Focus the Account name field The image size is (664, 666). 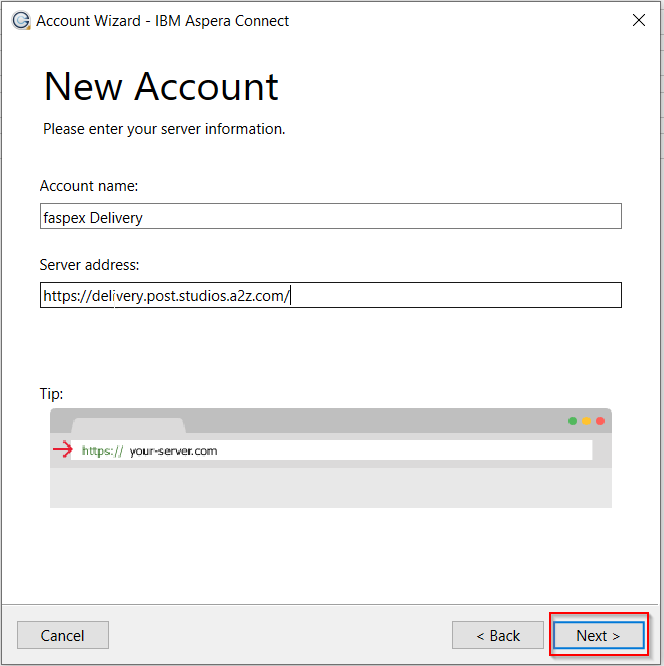click(331, 216)
